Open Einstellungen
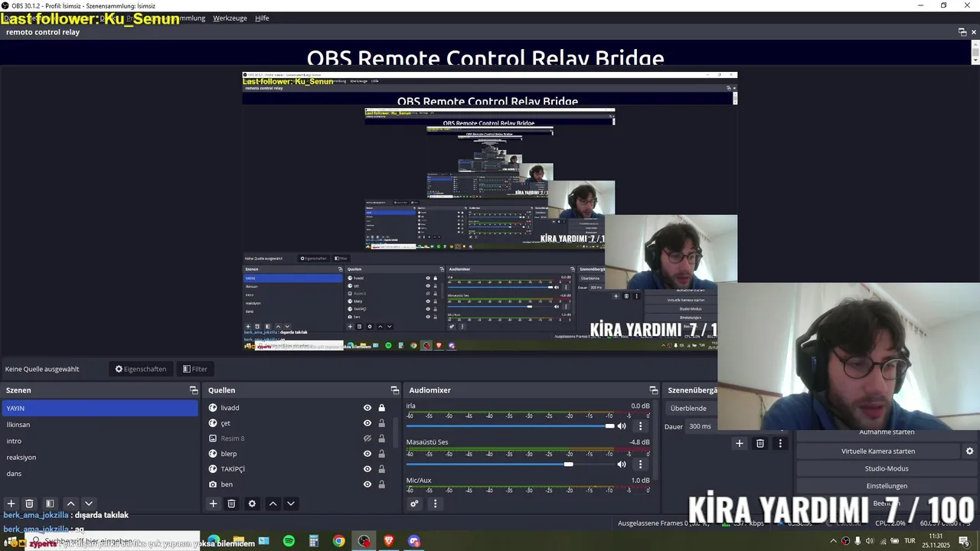This screenshot has height=551, width=980. click(887, 486)
